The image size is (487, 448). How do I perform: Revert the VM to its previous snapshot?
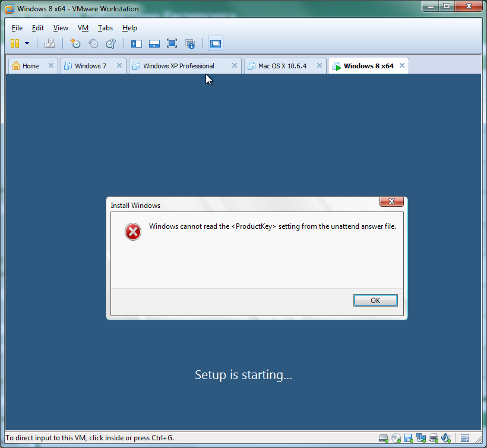point(93,43)
